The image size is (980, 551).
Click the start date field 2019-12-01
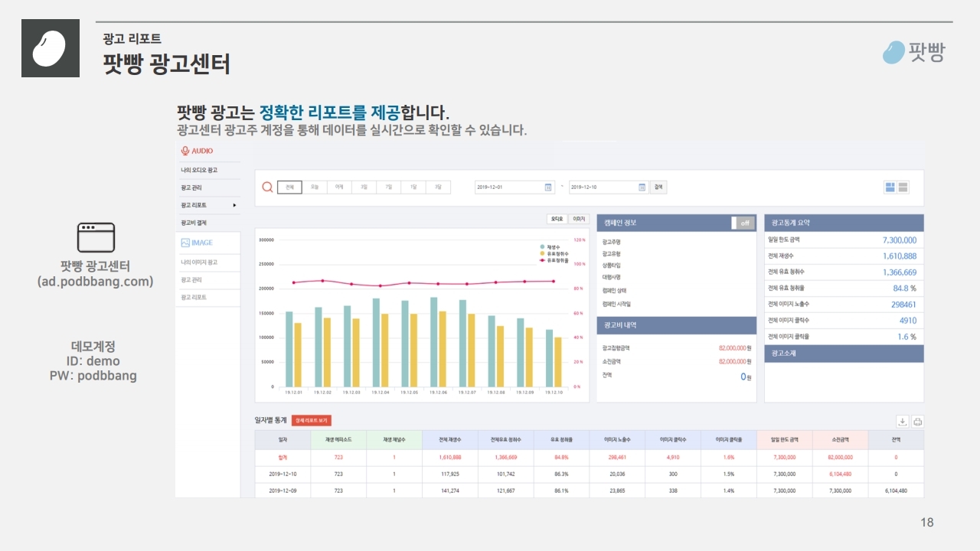[x=514, y=187]
